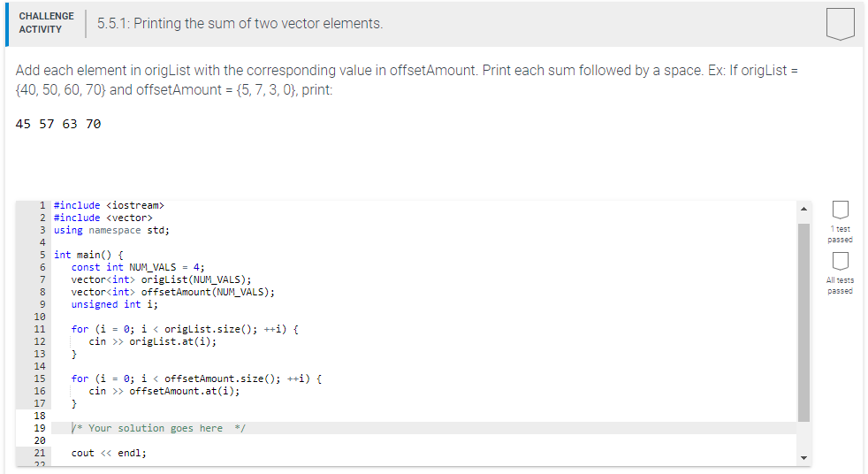Click the code editor vertical scrollbar thumb
Image resolution: width=868 pixels, height=474 pixels.
(x=803, y=322)
